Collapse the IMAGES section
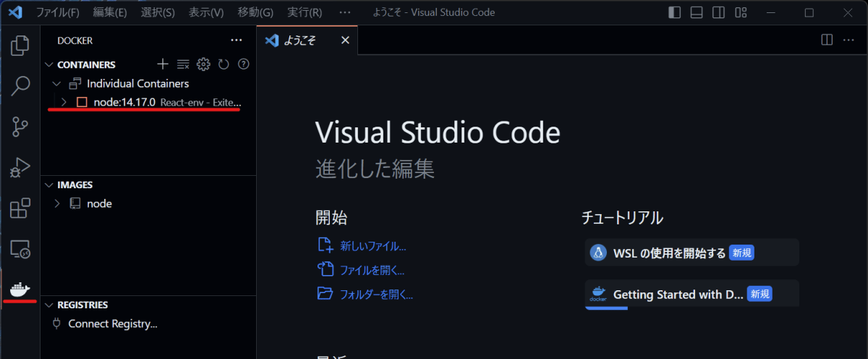Viewport: 868px width, 359px height. click(49, 185)
